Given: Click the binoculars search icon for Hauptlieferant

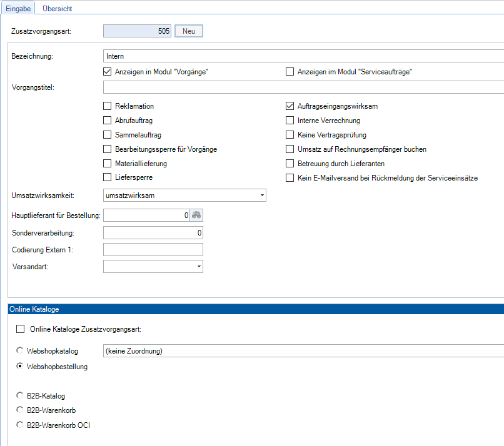Looking at the screenshot, I should [197, 216].
